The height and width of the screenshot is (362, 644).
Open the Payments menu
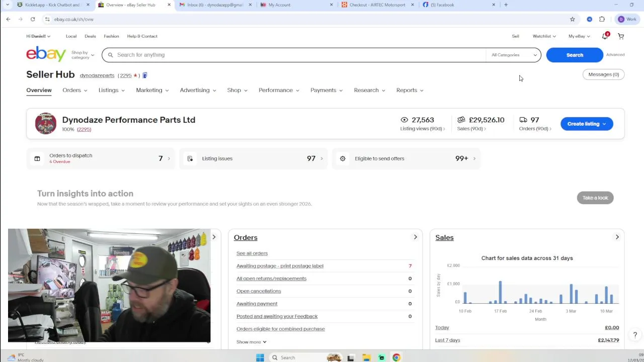(x=327, y=90)
